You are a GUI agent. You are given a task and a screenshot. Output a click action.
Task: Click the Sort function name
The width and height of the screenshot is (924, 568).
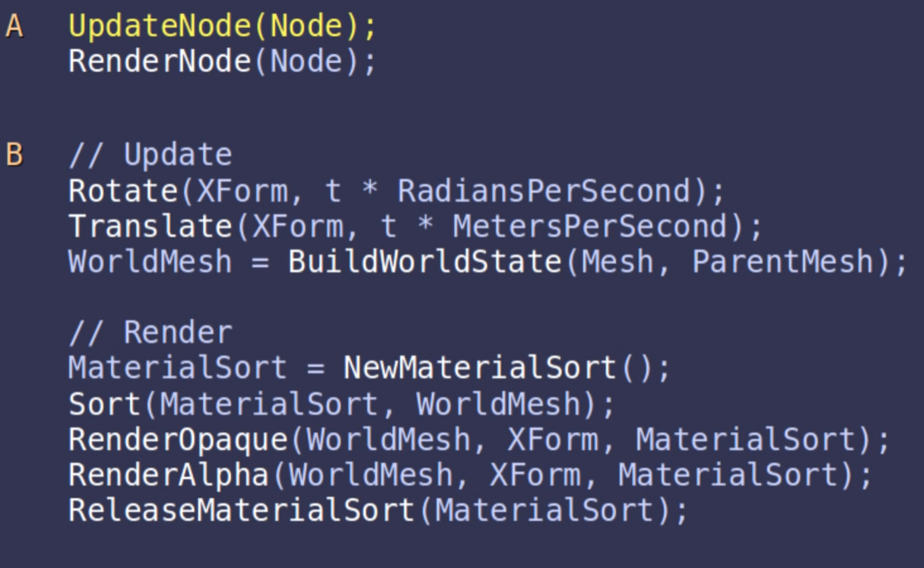pos(104,404)
